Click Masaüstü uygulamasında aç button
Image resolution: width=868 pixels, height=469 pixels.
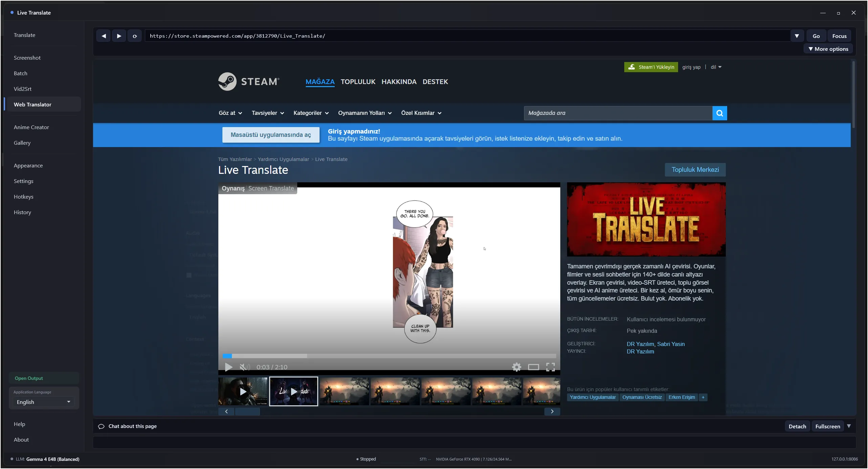(x=270, y=135)
